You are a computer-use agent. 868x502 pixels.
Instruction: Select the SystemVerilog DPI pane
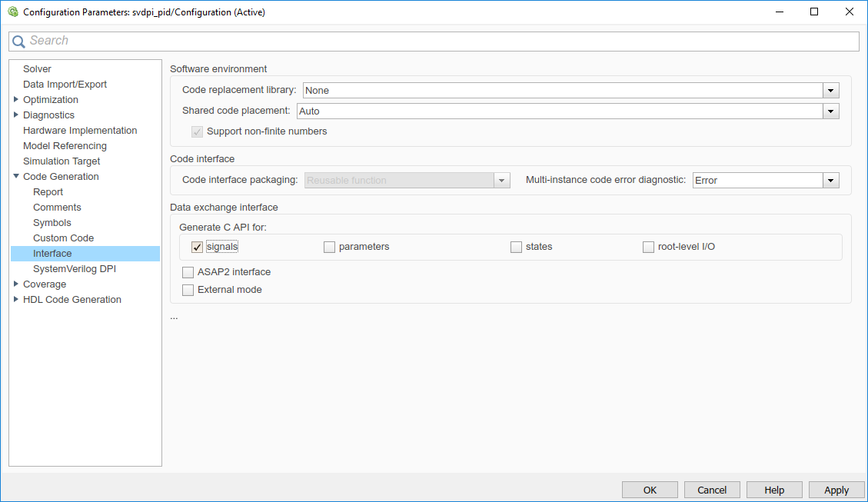tap(75, 269)
